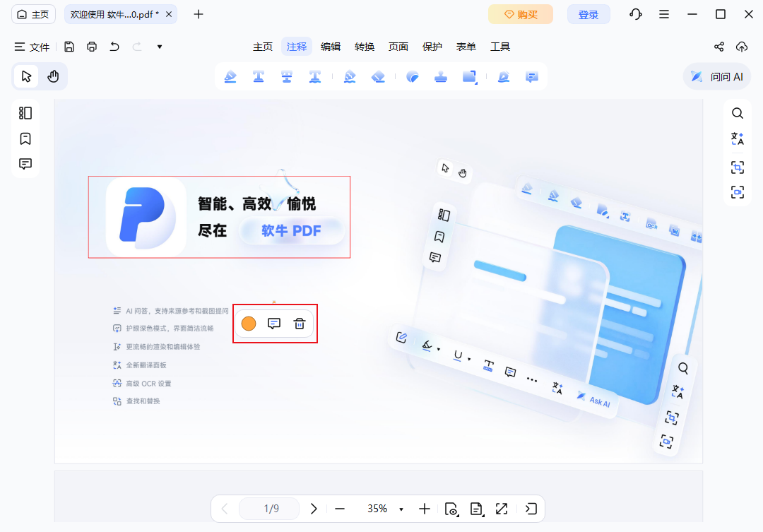The image size is (763, 532).
Task: Select the strikethrough annotation tool
Action: pyautogui.click(x=287, y=76)
